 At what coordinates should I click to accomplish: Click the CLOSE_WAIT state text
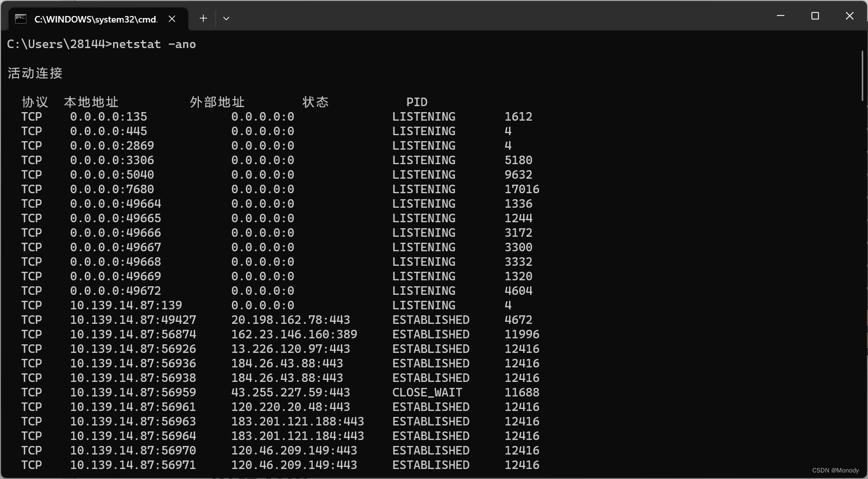(427, 392)
